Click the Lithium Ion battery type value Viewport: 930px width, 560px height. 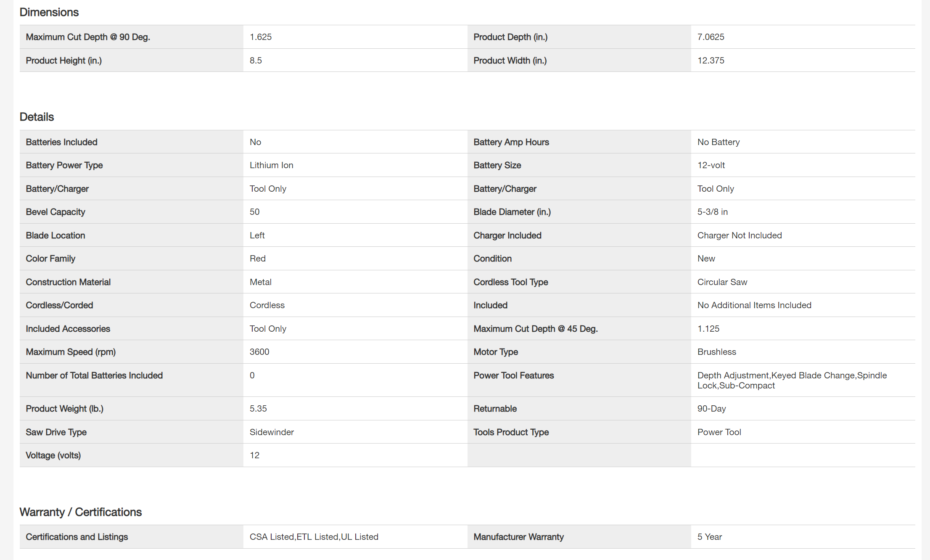click(x=271, y=165)
